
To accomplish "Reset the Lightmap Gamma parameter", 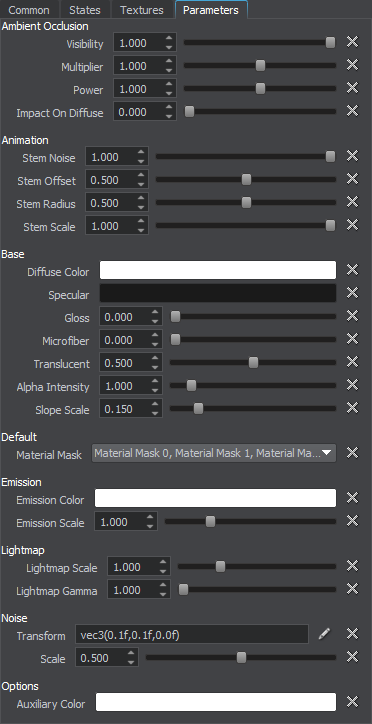I will 352,589.
